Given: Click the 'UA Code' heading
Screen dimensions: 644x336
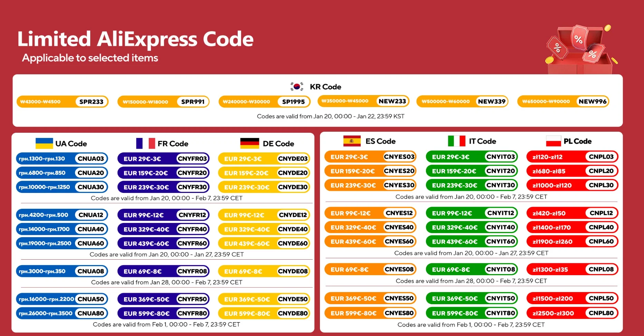Looking at the screenshot, I should click(x=71, y=143).
